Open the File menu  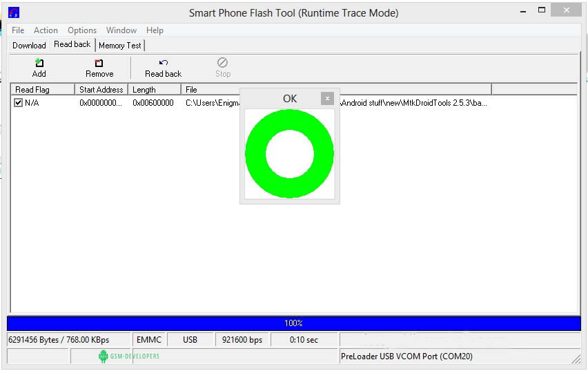(18, 30)
